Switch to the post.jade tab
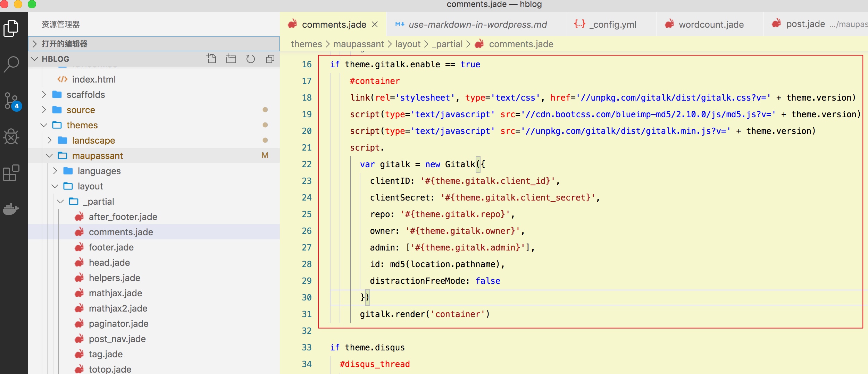868x374 pixels. click(816, 24)
